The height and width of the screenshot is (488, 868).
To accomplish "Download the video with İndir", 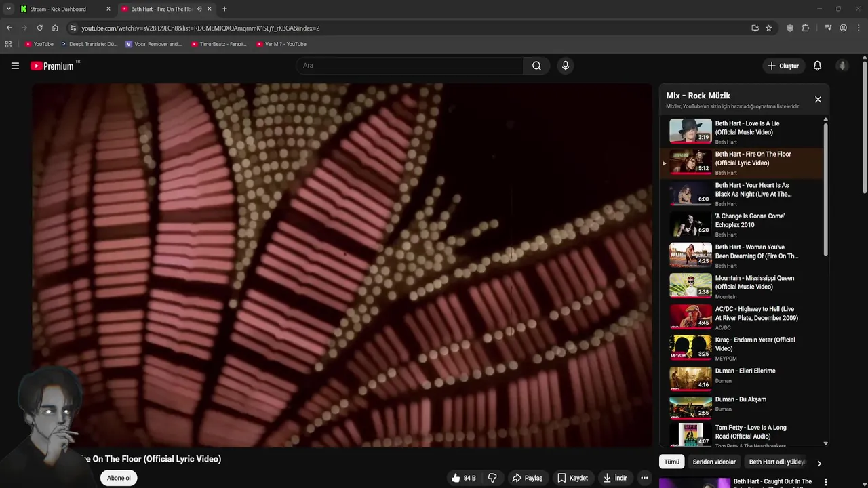I will (x=615, y=478).
